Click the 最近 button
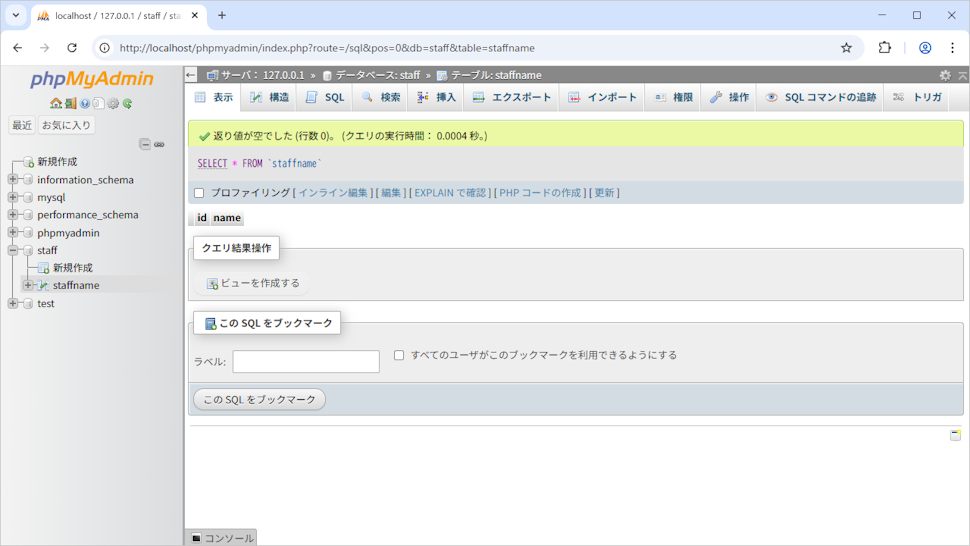 click(22, 125)
